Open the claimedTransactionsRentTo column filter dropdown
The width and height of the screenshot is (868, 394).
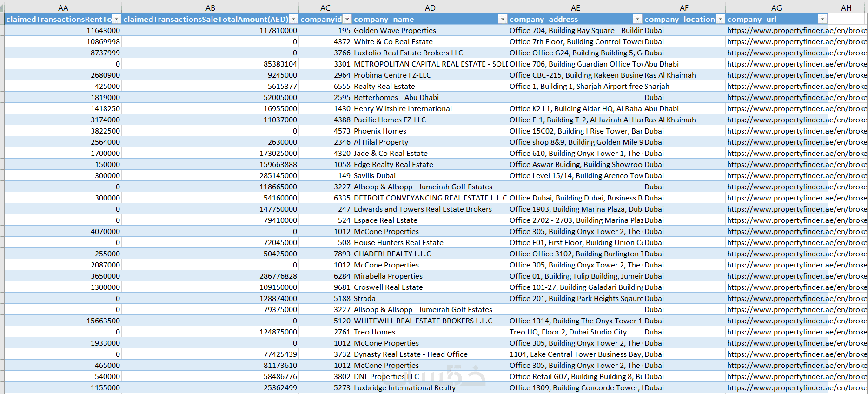pyautogui.click(x=117, y=19)
